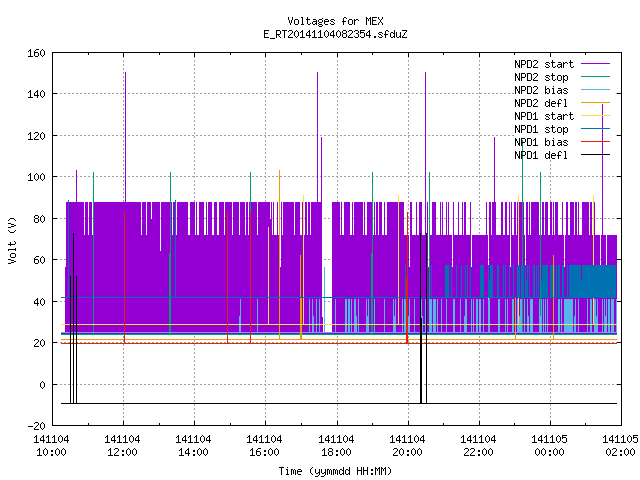Click the Time (yymmdd HH:MM) x-axis label
The height and width of the screenshot is (480, 640).
point(335,471)
